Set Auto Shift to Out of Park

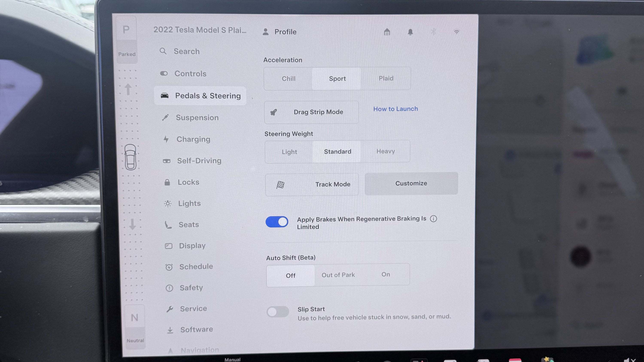pos(338,275)
